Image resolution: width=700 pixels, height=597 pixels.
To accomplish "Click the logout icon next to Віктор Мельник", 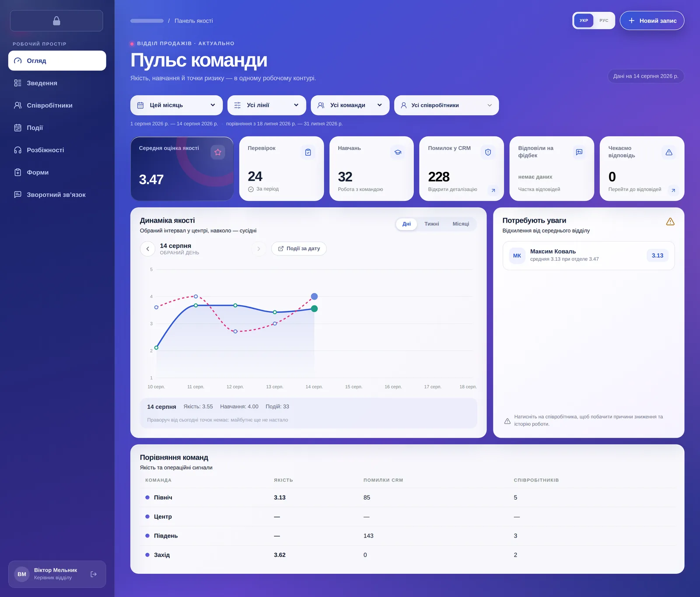I will [94, 574].
